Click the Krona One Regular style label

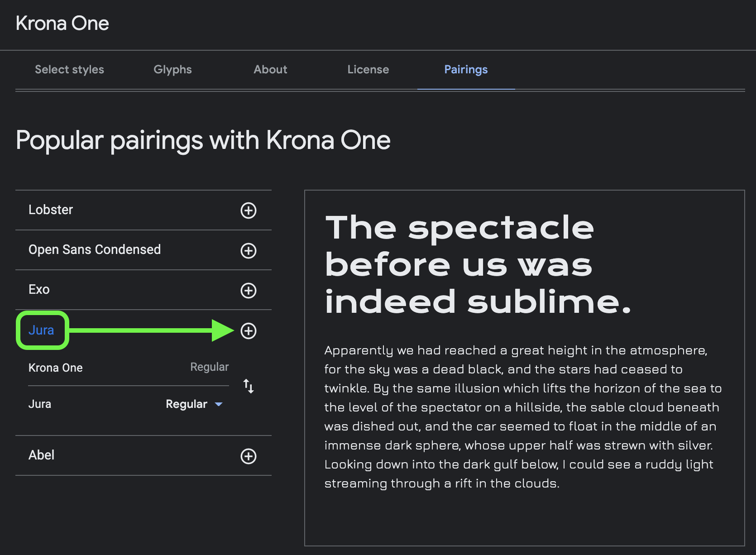coord(209,367)
